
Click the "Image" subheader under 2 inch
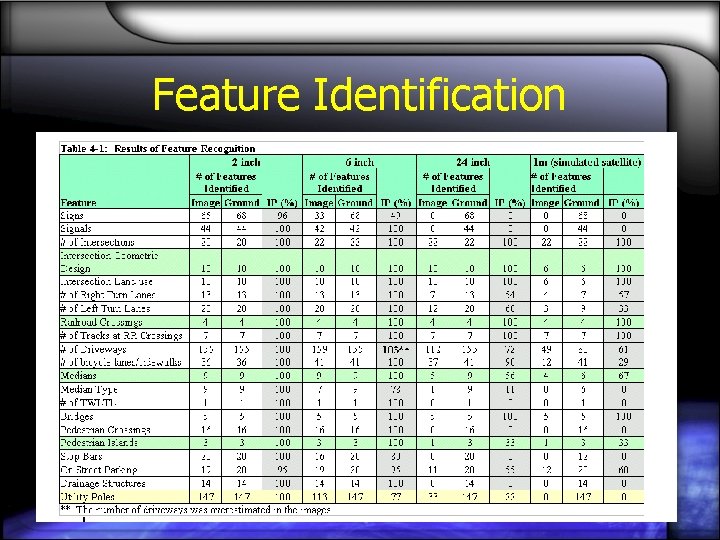(205, 202)
